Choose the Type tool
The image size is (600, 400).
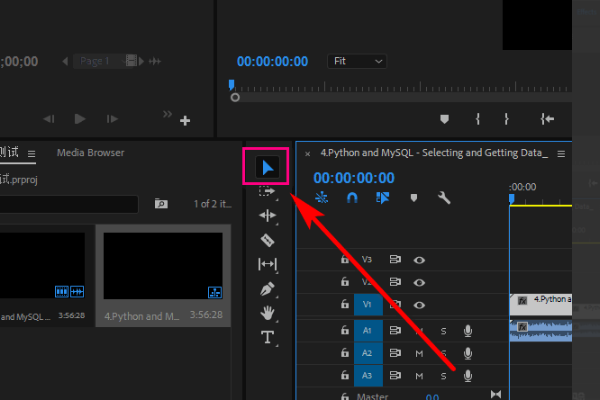pos(267,337)
